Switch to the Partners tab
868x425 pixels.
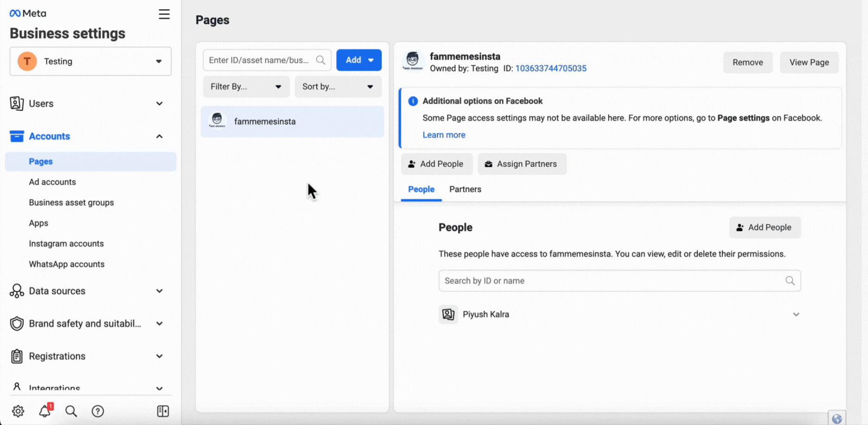coord(465,189)
